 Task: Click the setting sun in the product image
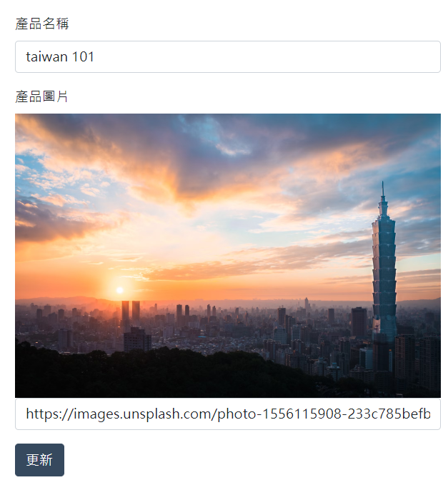tap(119, 290)
